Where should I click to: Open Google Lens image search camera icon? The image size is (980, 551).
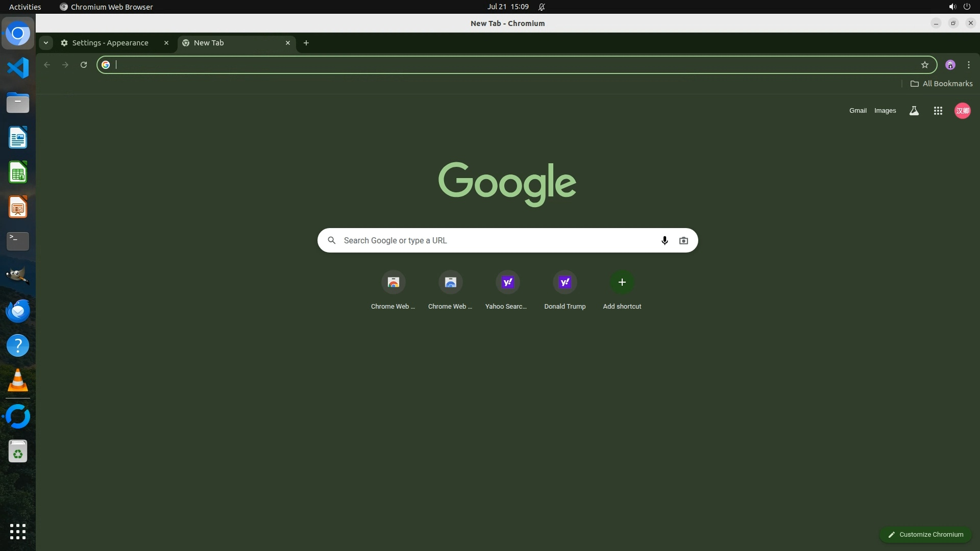[x=683, y=240]
